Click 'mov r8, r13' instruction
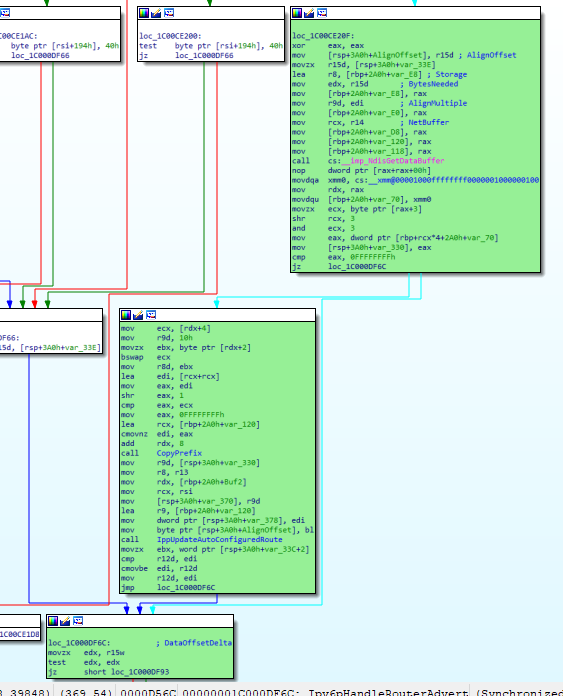 (154, 472)
